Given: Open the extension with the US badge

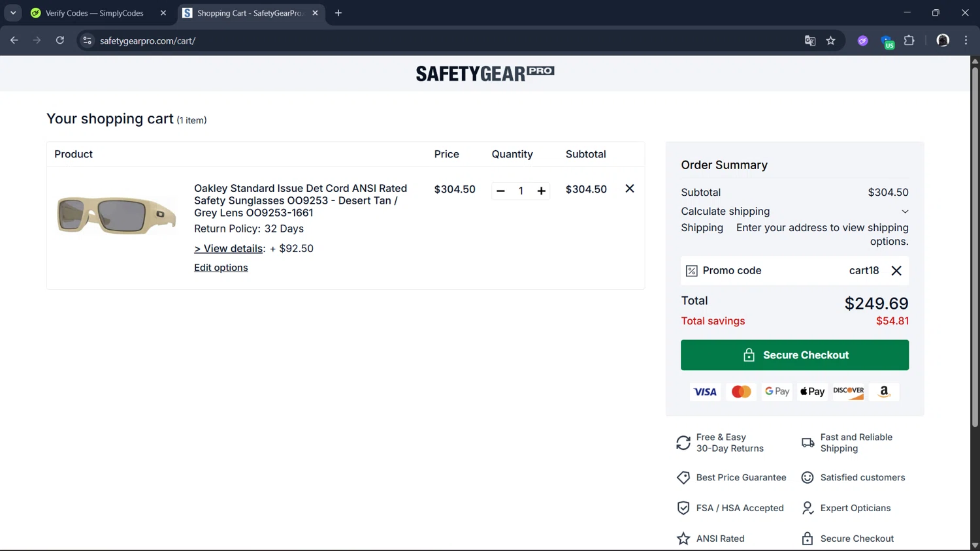Looking at the screenshot, I should tap(887, 42).
